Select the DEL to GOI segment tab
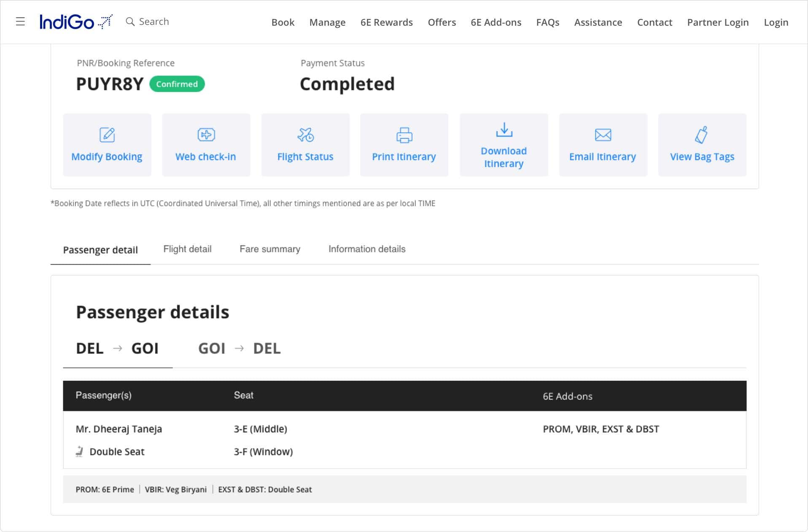The width and height of the screenshot is (808, 532). click(117, 349)
